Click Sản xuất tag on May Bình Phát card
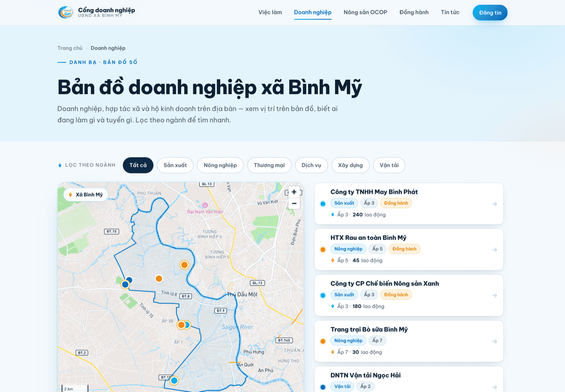Viewport: 565px width, 392px height. (x=344, y=203)
